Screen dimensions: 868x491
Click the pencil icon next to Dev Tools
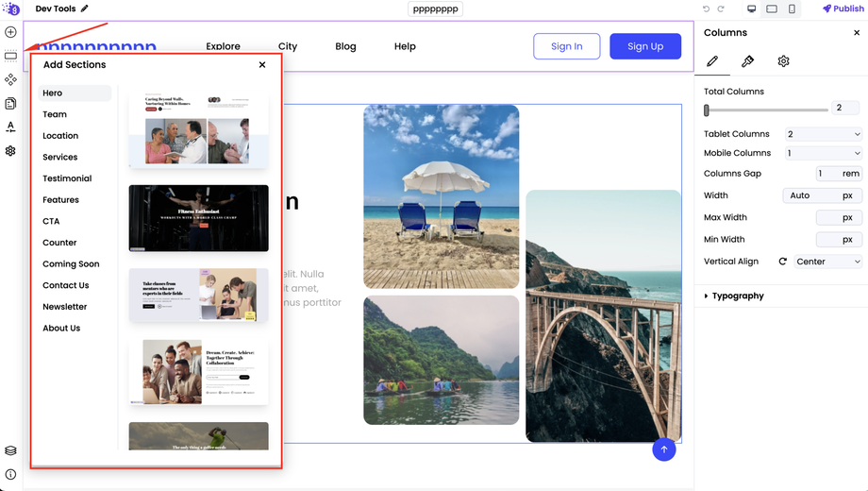[x=85, y=8]
